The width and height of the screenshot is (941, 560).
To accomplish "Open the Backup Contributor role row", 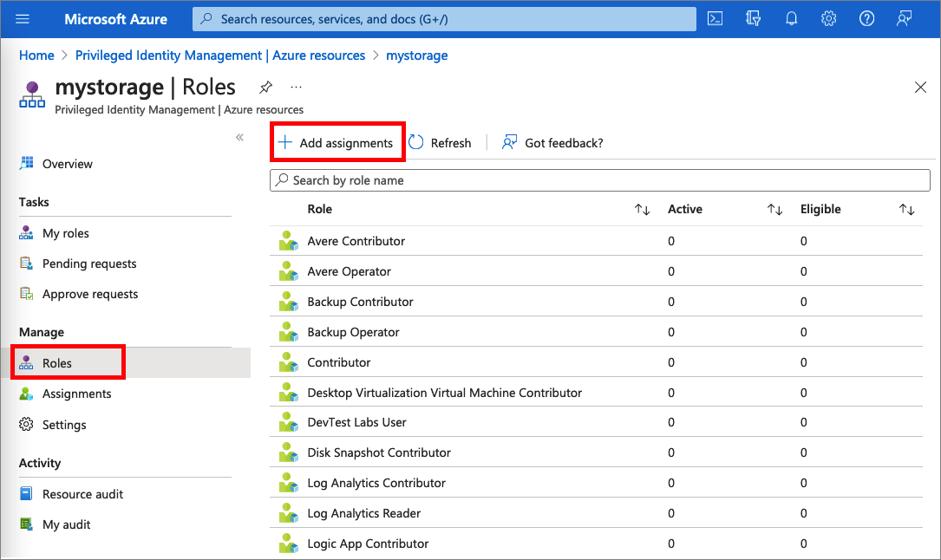I will click(x=360, y=302).
